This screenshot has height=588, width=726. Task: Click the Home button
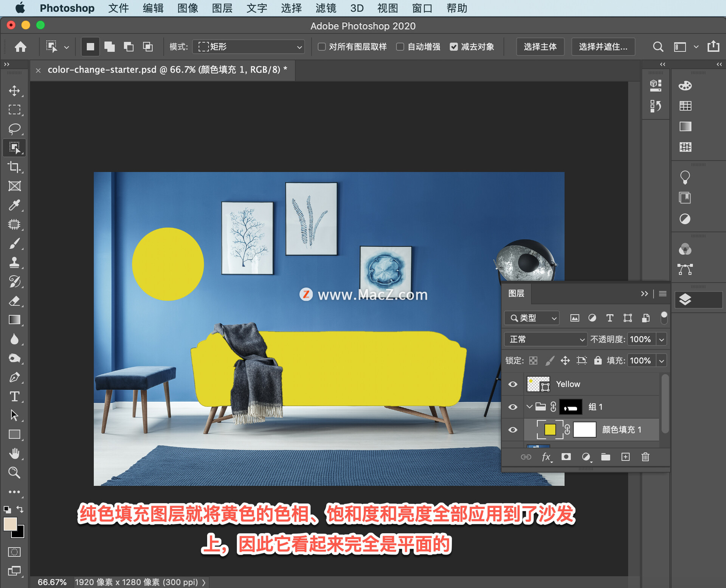point(20,47)
